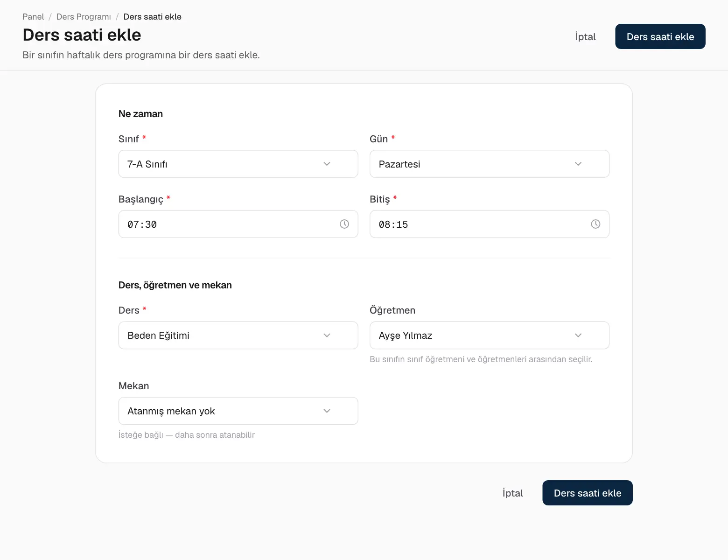The width and height of the screenshot is (728, 560).
Task: Click chevron arrow in Öğretmen dropdown
Action: (578, 335)
